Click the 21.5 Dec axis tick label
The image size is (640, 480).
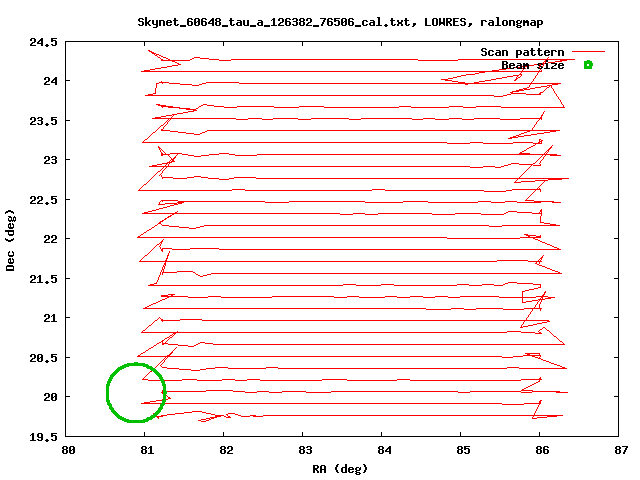44,279
